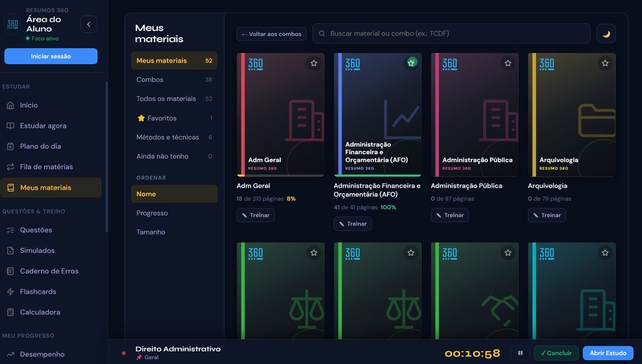The height and width of the screenshot is (364, 642).
Task: Click the Início house icon
Action: [10, 105]
